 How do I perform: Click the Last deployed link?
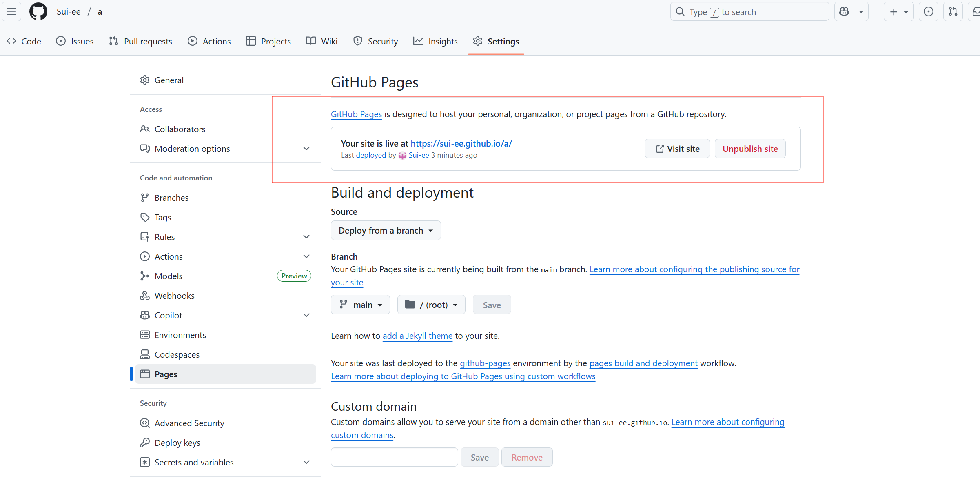point(371,155)
